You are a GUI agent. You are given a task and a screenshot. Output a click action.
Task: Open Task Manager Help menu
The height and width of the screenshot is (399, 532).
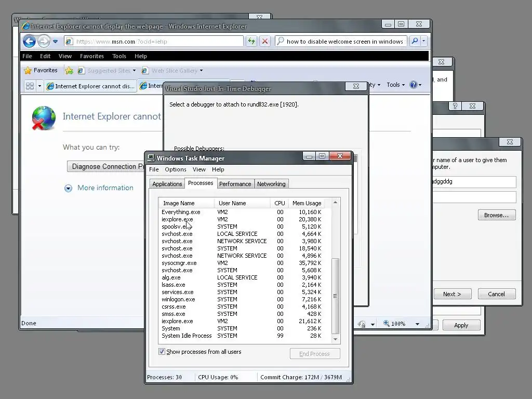pyautogui.click(x=218, y=169)
